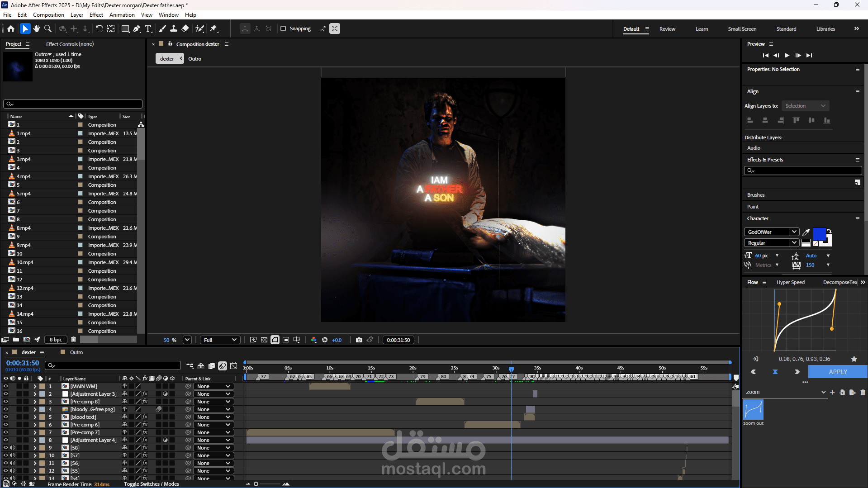Image resolution: width=868 pixels, height=488 pixels.
Task: Click the Project panel search field
Action: coord(73,104)
